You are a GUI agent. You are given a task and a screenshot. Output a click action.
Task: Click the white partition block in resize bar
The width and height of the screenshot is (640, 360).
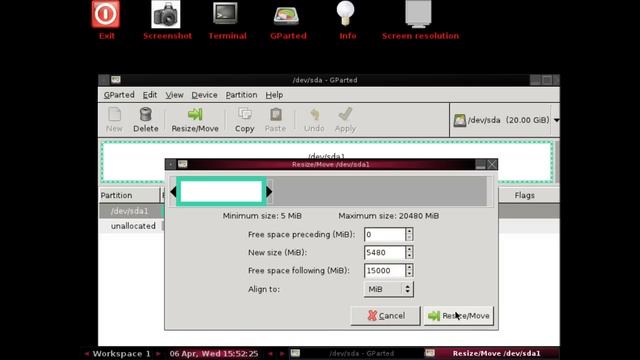(x=221, y=191)
